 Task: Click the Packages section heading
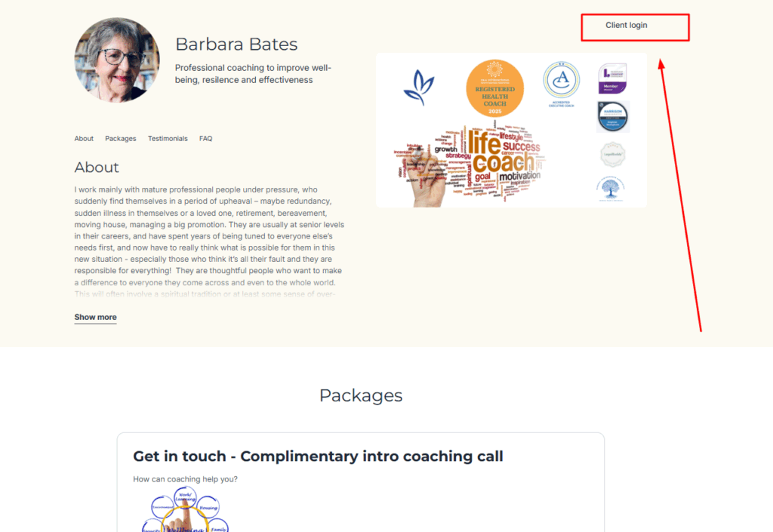coord(361,395)
